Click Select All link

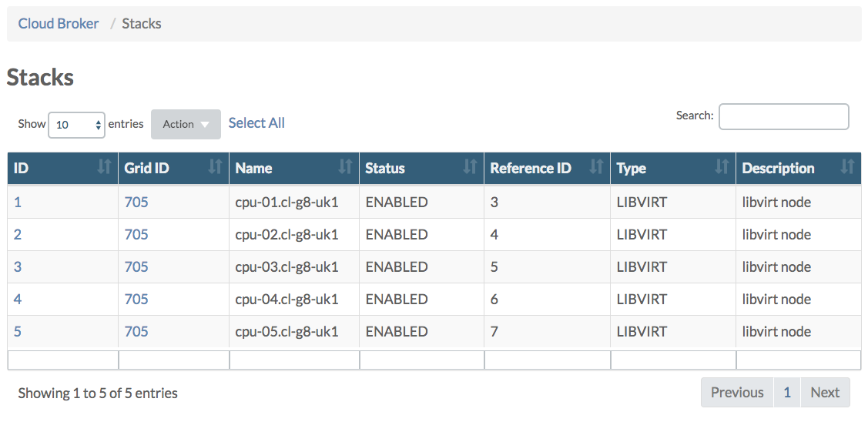point(256,123)
